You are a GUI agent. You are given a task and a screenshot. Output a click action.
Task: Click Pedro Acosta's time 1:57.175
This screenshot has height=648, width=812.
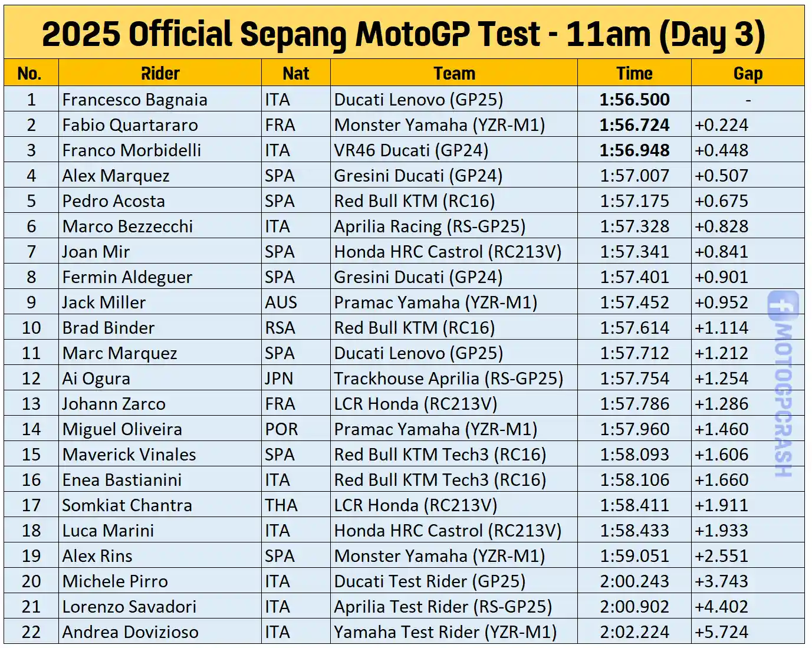coord(635,201)
